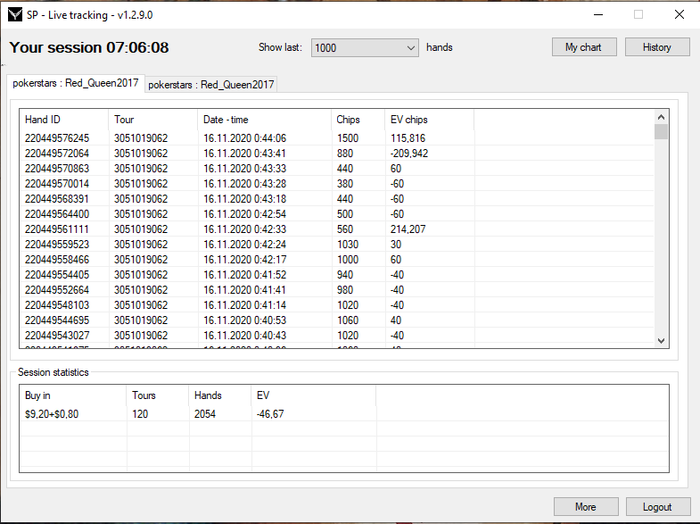The height and width of the screenshot is (524, 700).
Task: Select hand 220449558466 row
Action: point(337,260)
